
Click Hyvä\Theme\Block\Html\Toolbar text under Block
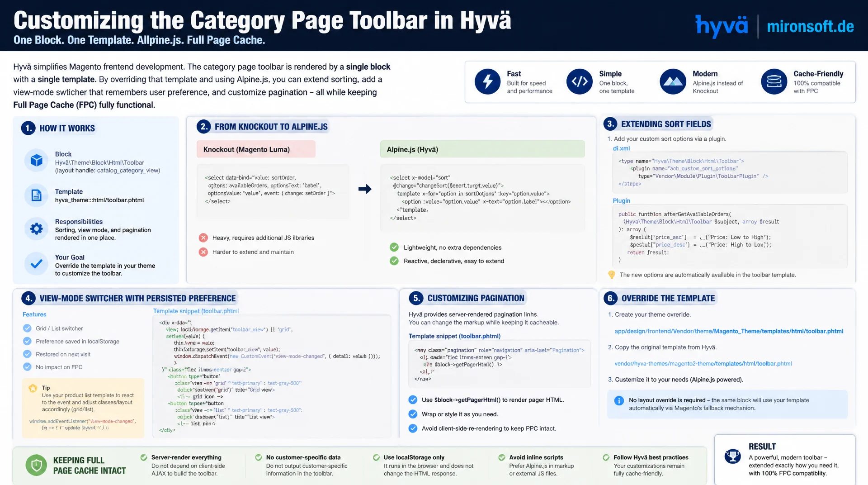coord(99,162)
